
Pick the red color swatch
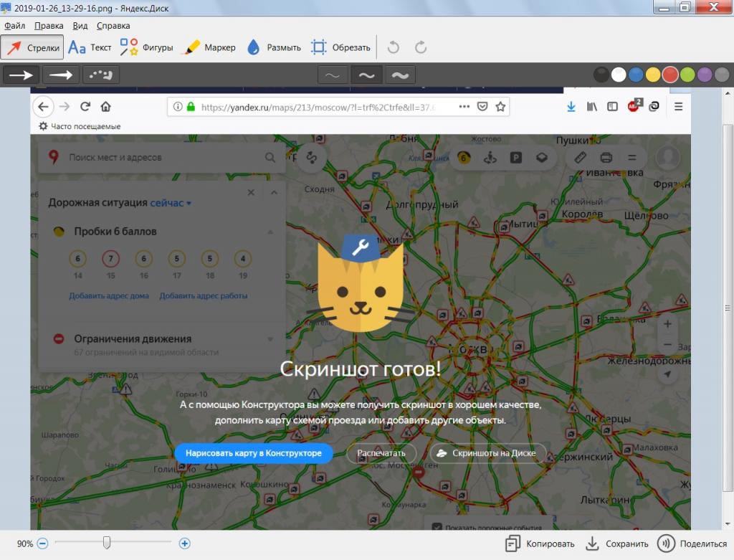click(670, 75)
